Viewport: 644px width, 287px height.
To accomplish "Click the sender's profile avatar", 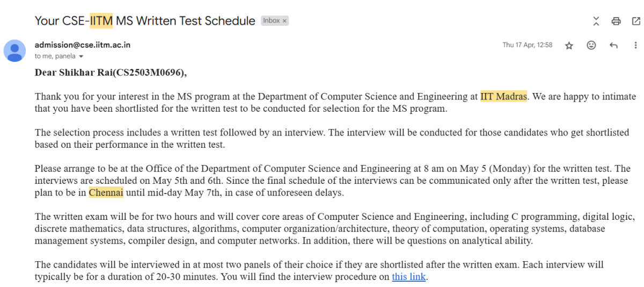I will [x=14, y=51].
